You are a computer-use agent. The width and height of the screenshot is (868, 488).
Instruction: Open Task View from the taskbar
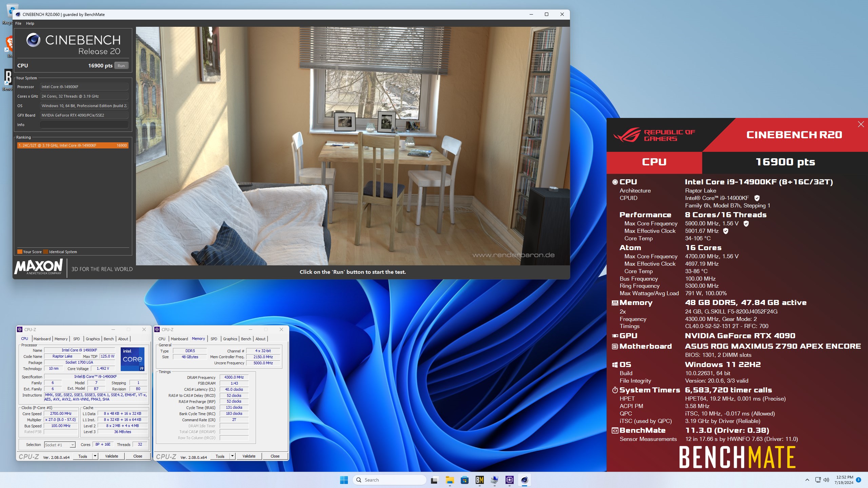click(434, 480)
